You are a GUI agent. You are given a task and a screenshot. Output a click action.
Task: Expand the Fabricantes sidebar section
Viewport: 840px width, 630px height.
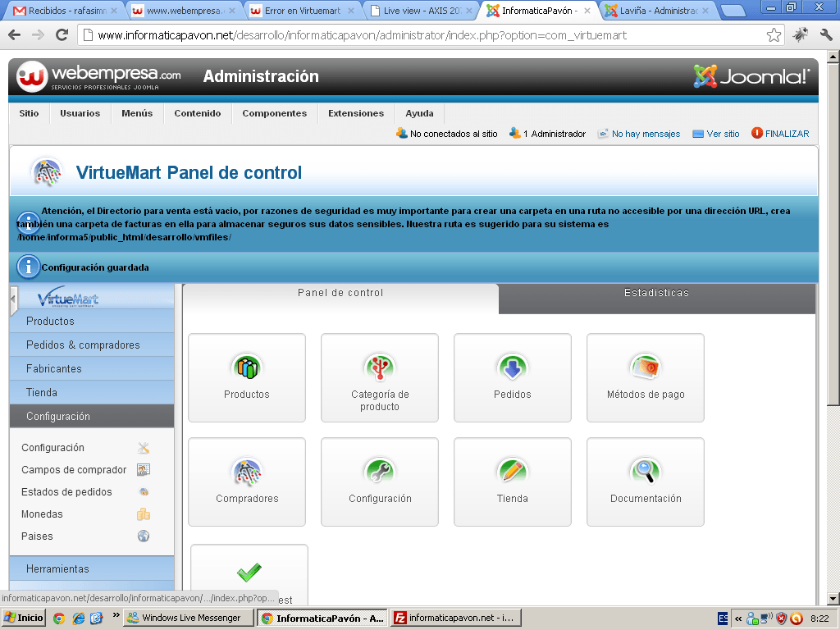92,368
